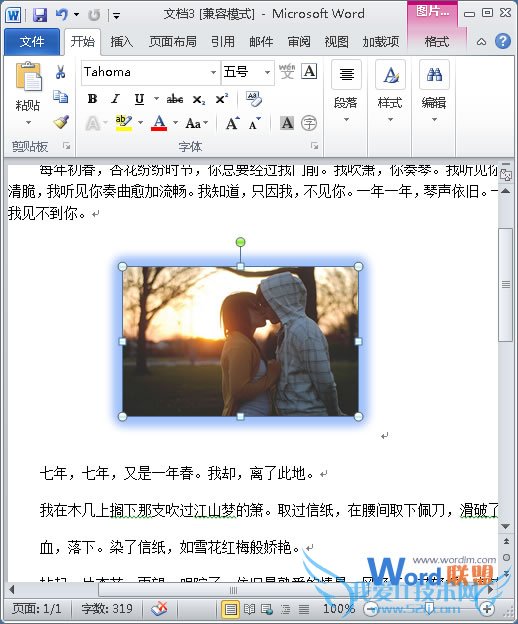Open the Tahoma font name dropdown
This screenshot has height=624, width=518.
pos(213,72)
